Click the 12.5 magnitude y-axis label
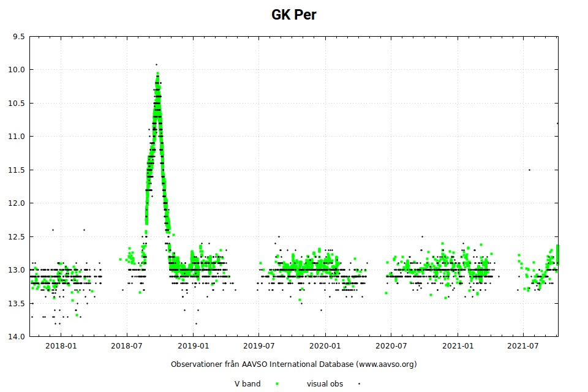Screen dimensions: 588x392 [x=17, y=236]
